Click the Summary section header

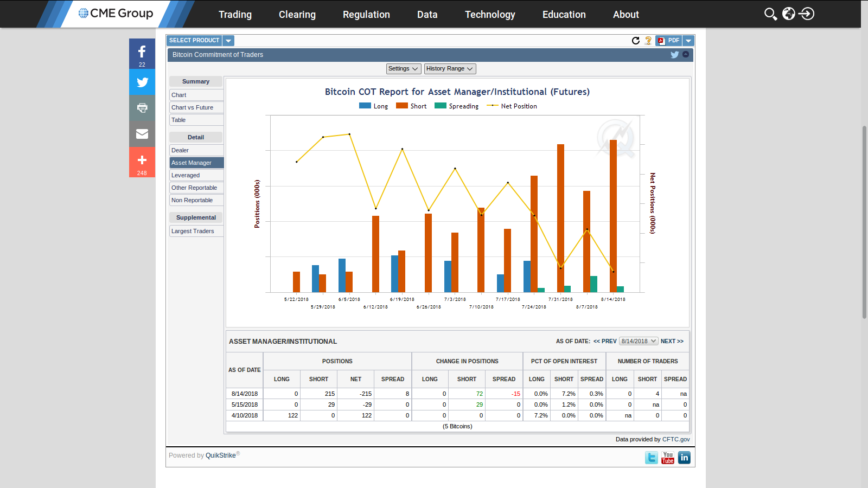click(196, 81)
